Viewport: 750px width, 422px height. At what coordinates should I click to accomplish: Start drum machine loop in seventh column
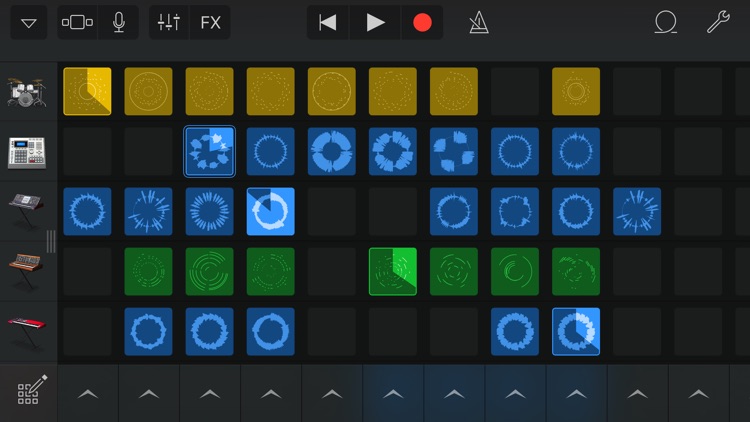(x=454, y=152)
